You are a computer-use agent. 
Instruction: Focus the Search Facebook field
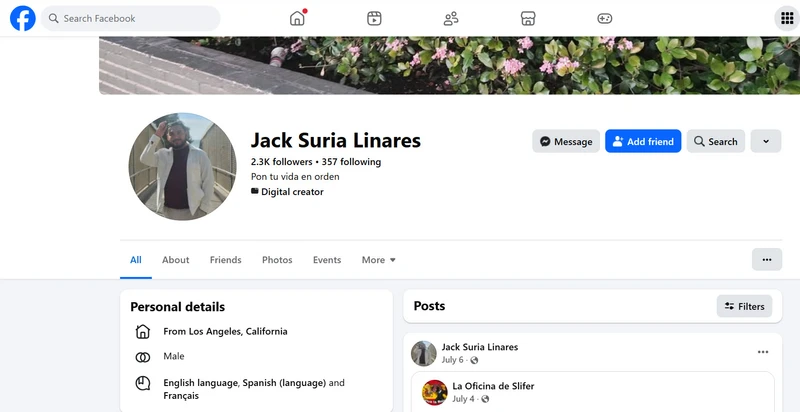click(131, 18)
